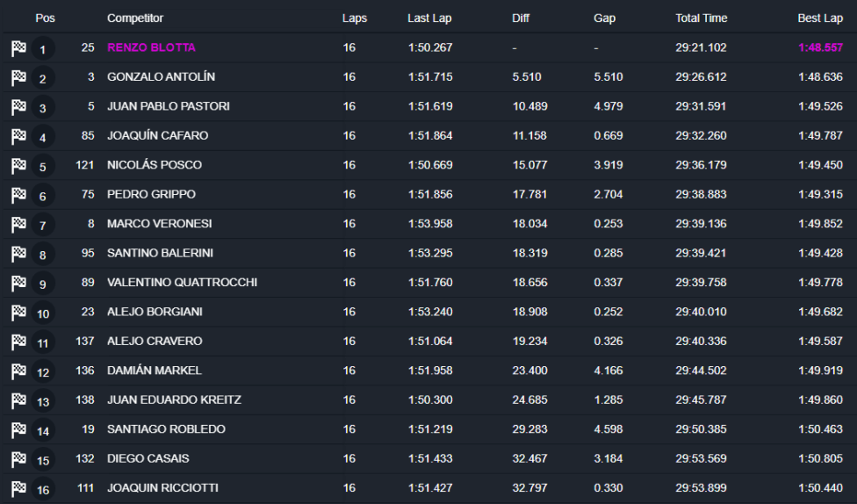Click the finish flag icon for Nicolás Posco

(x=18, y=166)
